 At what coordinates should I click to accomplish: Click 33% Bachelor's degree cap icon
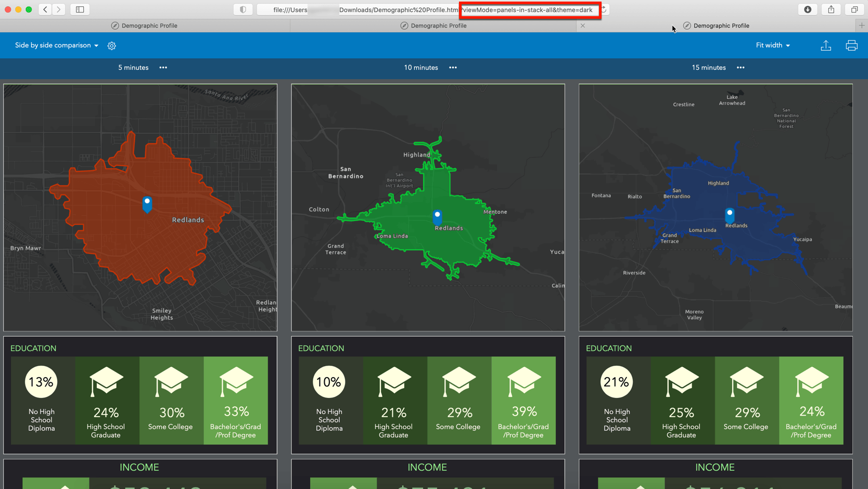click(236, 381)
